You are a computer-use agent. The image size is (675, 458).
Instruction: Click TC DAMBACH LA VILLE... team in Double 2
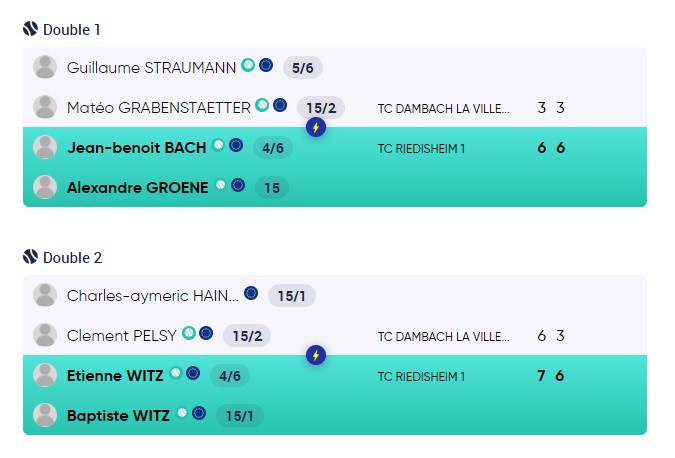[444, 337]
